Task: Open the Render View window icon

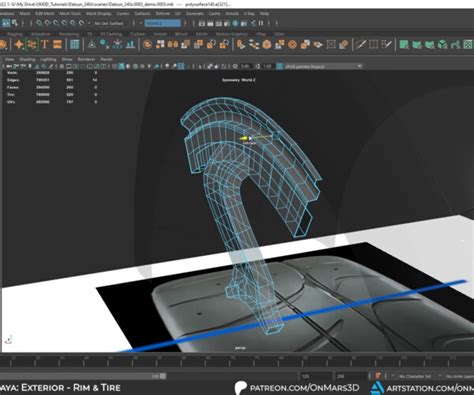Action: pyautogui.click(x=202, y=23)
